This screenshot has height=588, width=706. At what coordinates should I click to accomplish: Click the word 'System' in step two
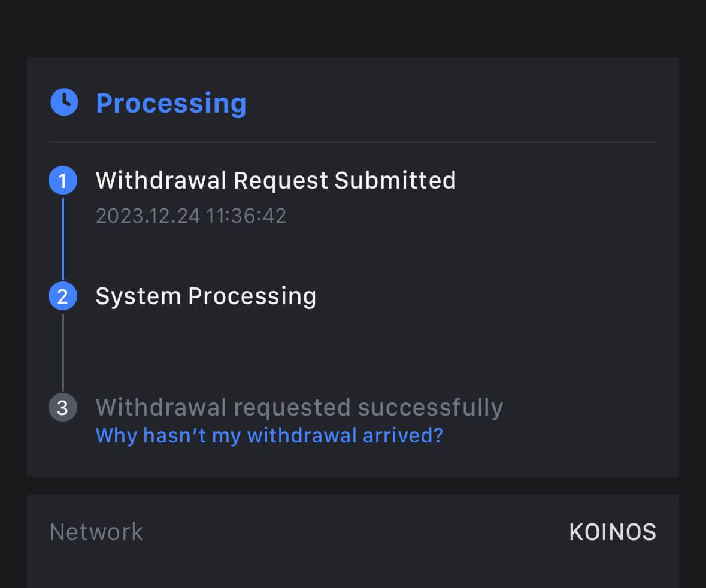(x=138, y=296)
